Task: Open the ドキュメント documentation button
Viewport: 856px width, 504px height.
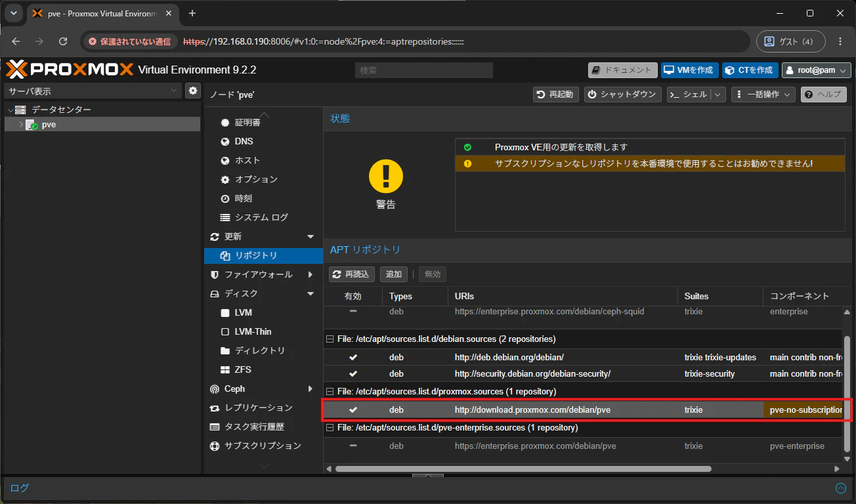Action: click(622, 70)
